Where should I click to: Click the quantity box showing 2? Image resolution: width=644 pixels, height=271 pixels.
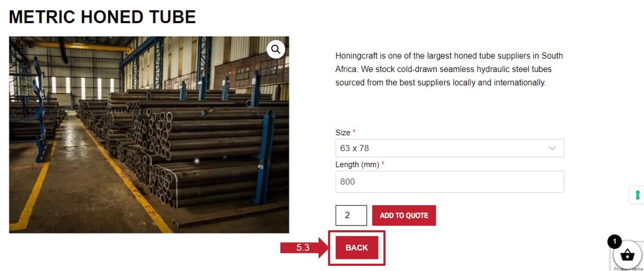(351, 216)
